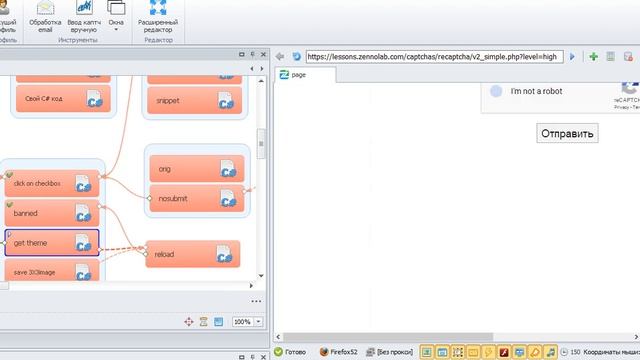Select the 'orig' action block
The width and height of the screenshot is (640, 360).
click(197, 169)
